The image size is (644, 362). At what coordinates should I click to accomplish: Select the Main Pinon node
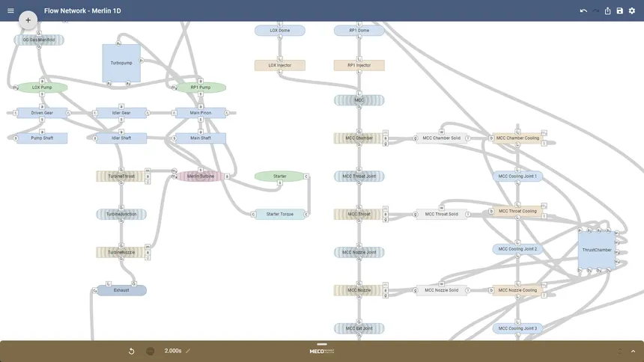coord(201,113)
